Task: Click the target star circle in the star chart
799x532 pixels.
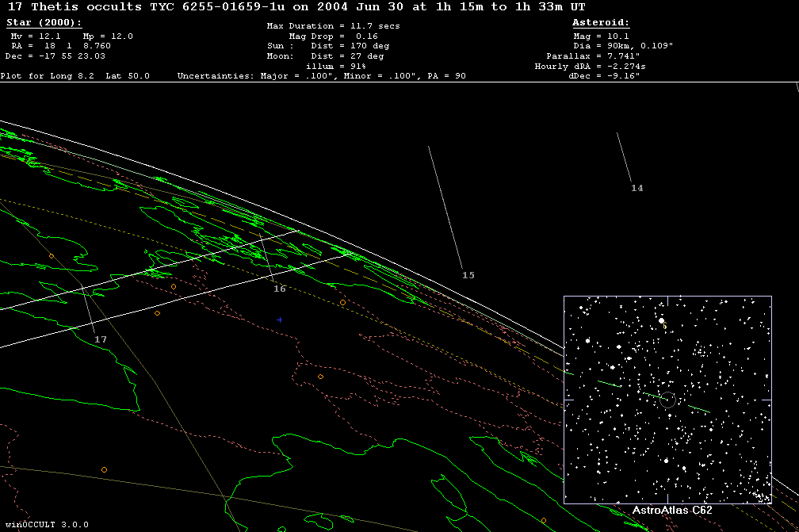Action: 667,400
